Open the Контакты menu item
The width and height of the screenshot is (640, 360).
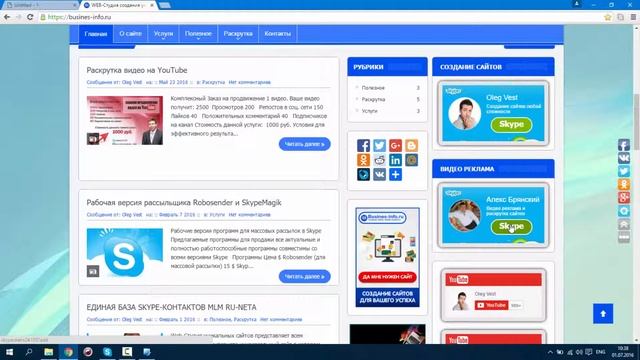pos(278,34)
